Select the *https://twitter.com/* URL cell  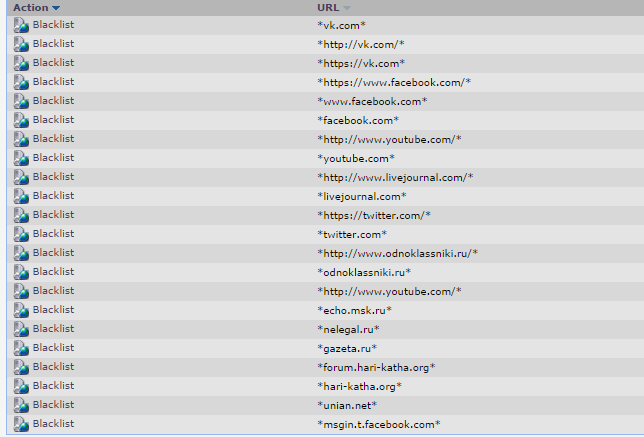(374, 215)
